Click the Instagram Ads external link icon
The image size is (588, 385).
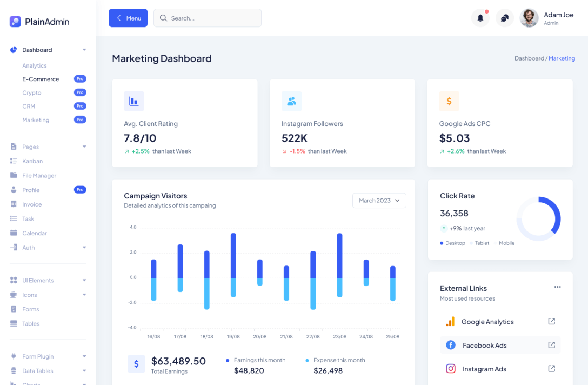pyautogui.click(x=551, y=369)
